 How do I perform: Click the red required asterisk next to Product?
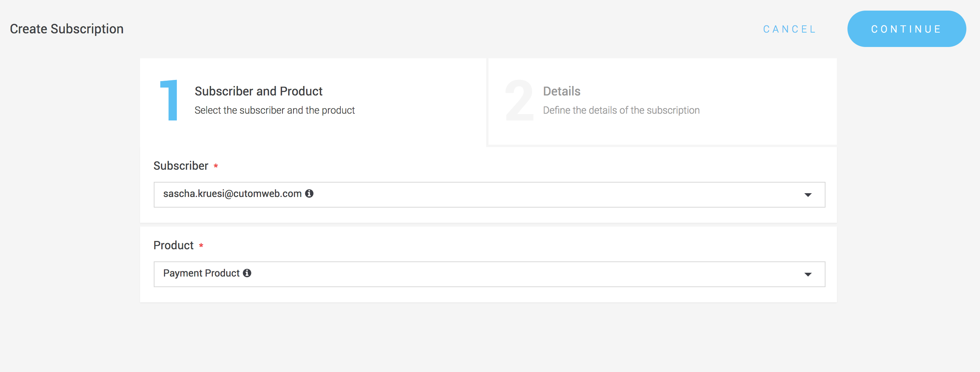point(201,245)
